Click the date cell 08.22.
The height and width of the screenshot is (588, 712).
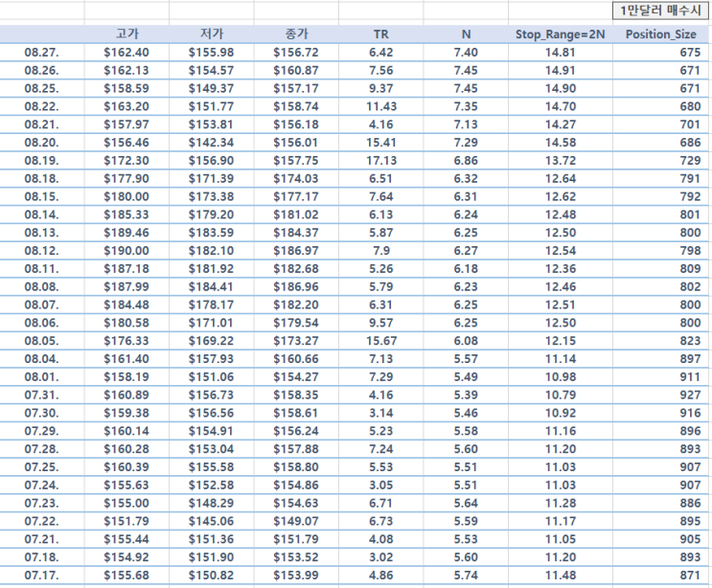[x=42, y=106]
